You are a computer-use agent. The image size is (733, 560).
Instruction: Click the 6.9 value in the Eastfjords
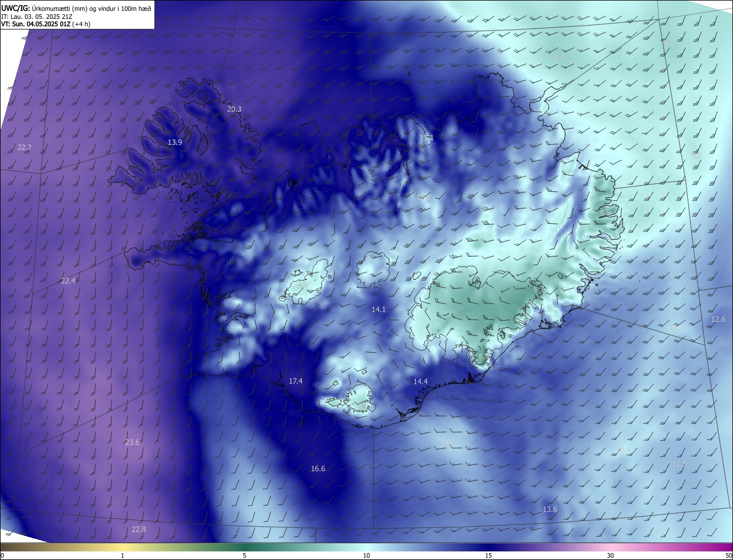(x=605, y=214)
